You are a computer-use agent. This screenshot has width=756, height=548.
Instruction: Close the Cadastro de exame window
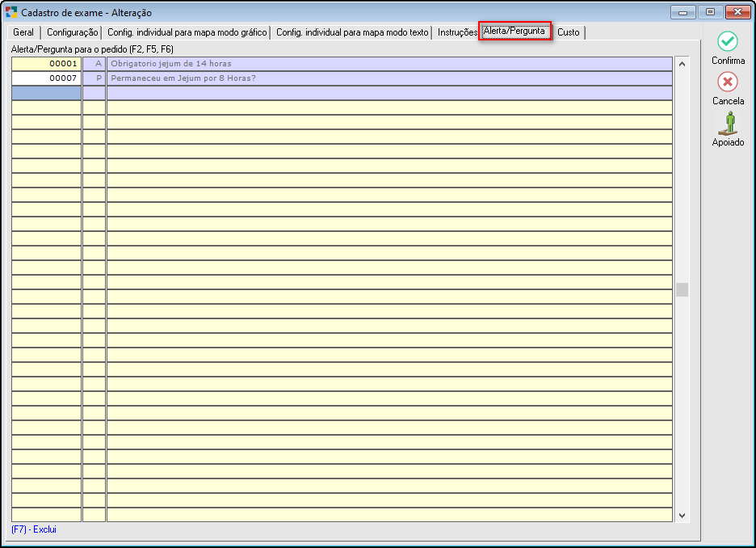tap(737, 12)
